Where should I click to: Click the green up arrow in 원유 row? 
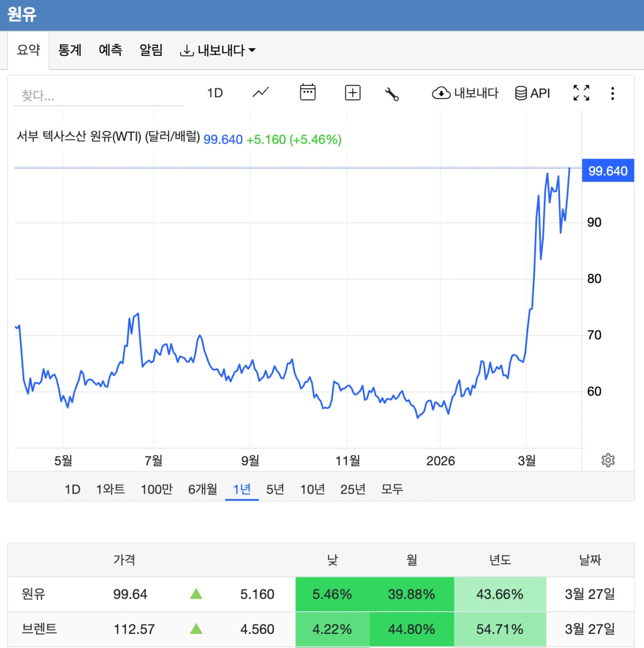pyautogui.click(x=196, y=594)
